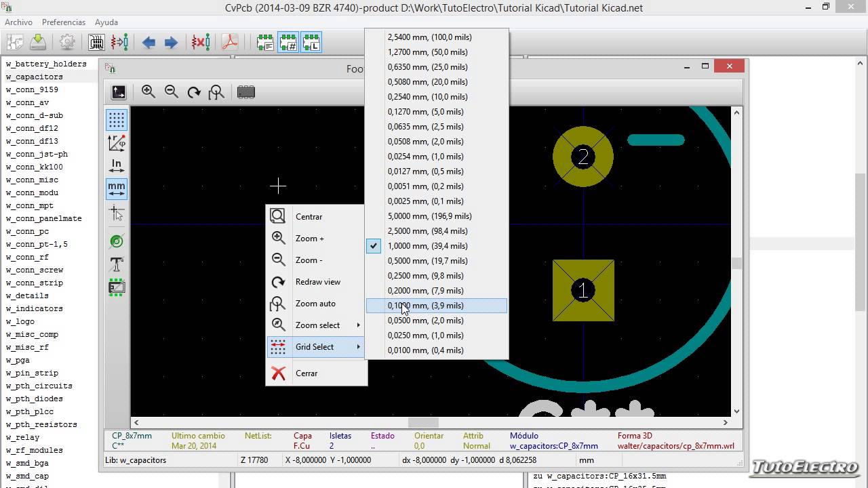Redraw the view from viewer toolbar
Viewport: 868px width, 488px height.
point(194,92)
